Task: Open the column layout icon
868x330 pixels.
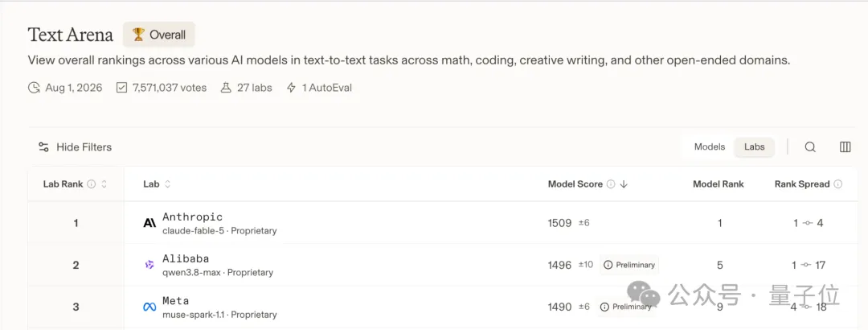Action: pos(845,147)
